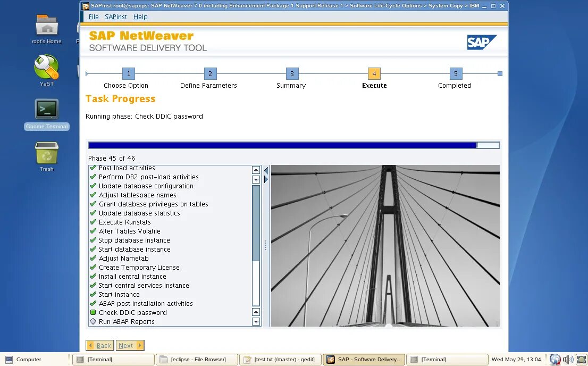Image resolution: width=588 pixels, height=366 pixels.
Task: Click the SAPinst window title icon
Action: point(86,6)
